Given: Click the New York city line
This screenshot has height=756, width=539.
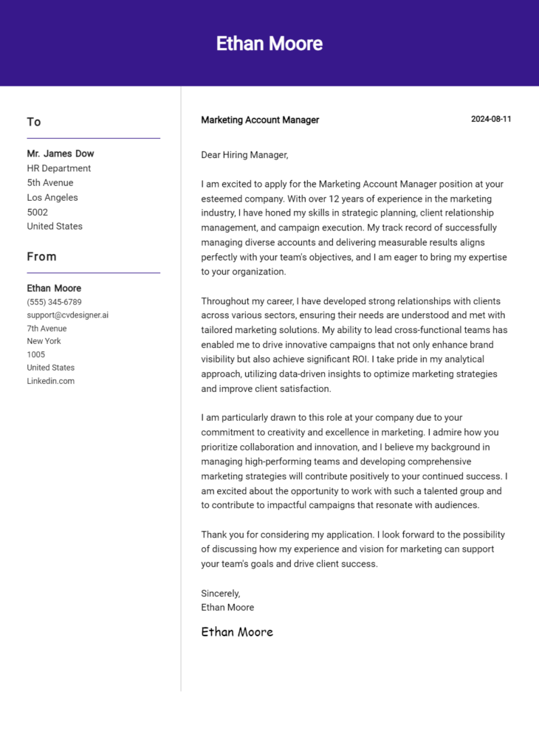Looking at the screenshot, I should pos(44,341).
